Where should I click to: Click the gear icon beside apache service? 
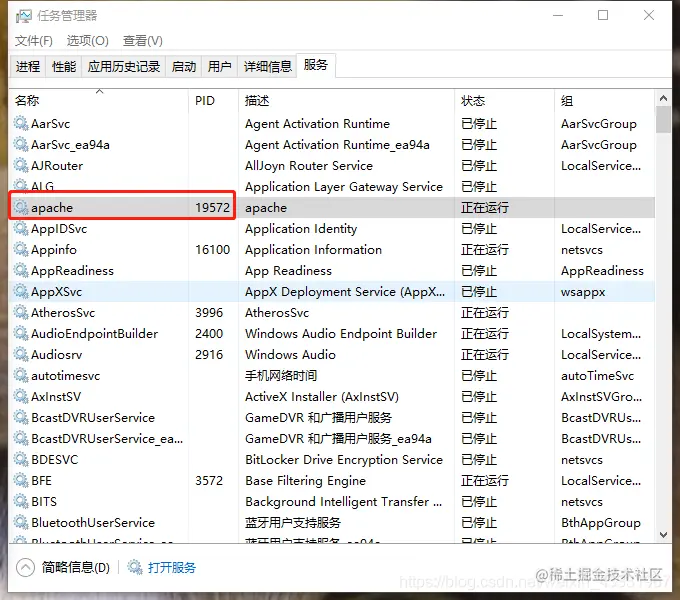click(x=20, y=208)
